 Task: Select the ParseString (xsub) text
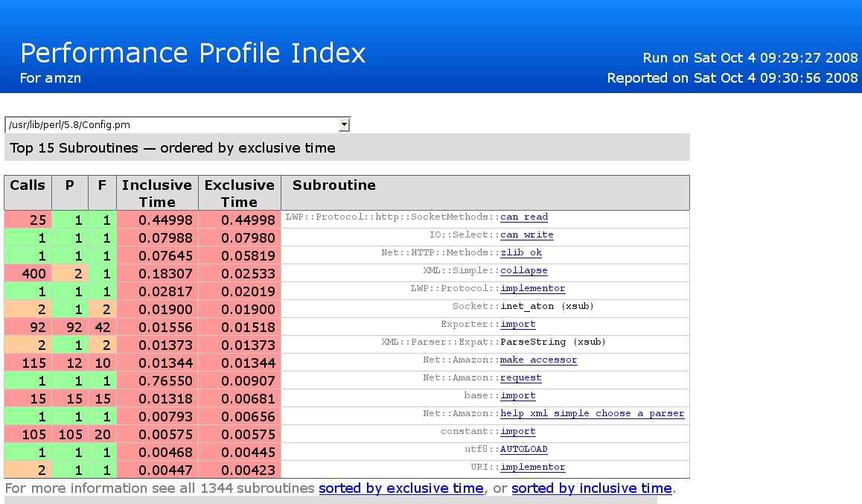coord(553,342)
